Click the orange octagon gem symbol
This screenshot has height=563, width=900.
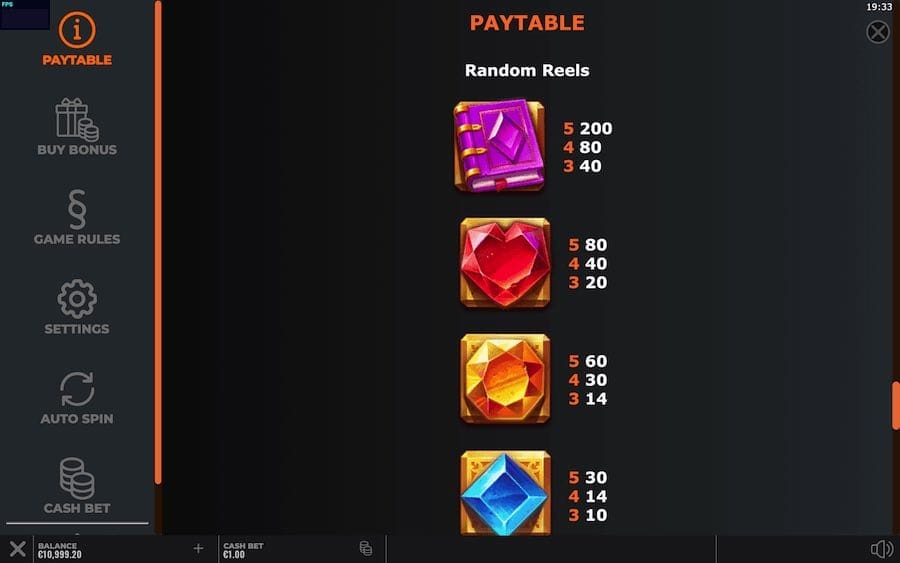coord(505,379)
